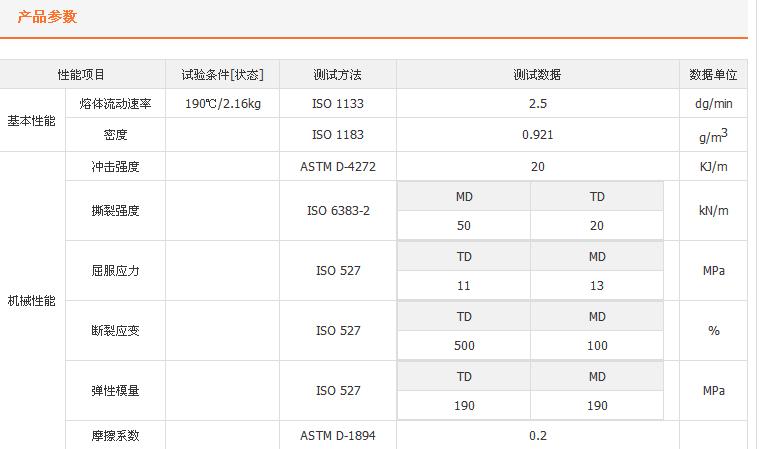Click the 数据单位 column header
This screenshot has height=449, width=760.
[x=713, y=75]
